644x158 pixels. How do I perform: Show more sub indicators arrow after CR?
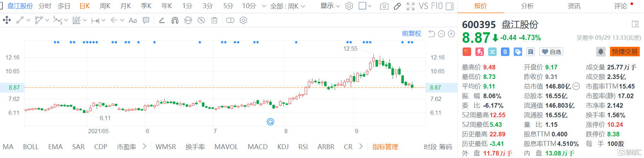[x=361, y=146]
